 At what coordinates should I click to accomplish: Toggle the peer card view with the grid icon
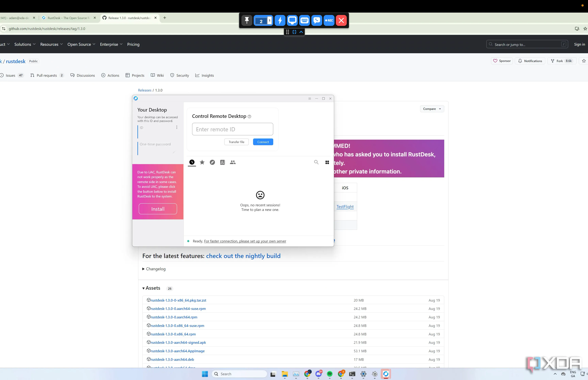click(x=327, y=162)
